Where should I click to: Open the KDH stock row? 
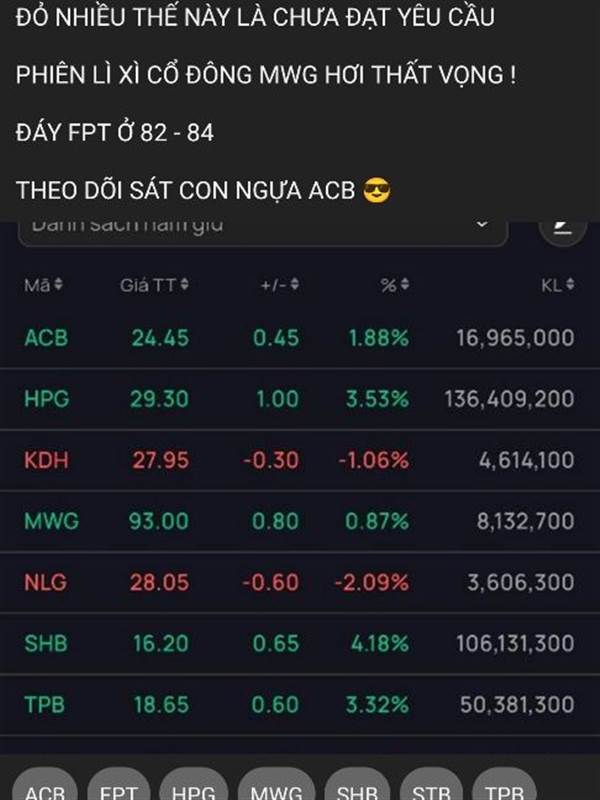[46, 460]
